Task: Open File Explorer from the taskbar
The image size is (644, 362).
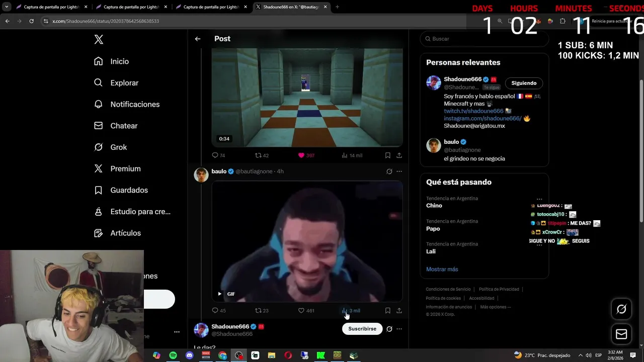Action: click(272, 355)
